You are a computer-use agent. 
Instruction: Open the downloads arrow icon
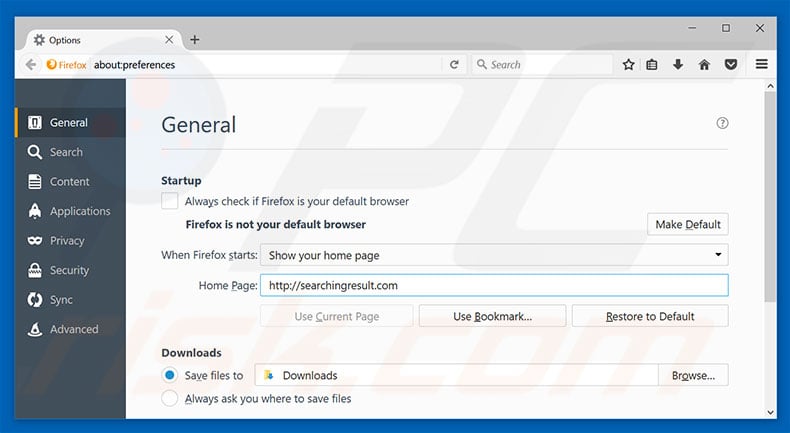click(x=678, y=64)
